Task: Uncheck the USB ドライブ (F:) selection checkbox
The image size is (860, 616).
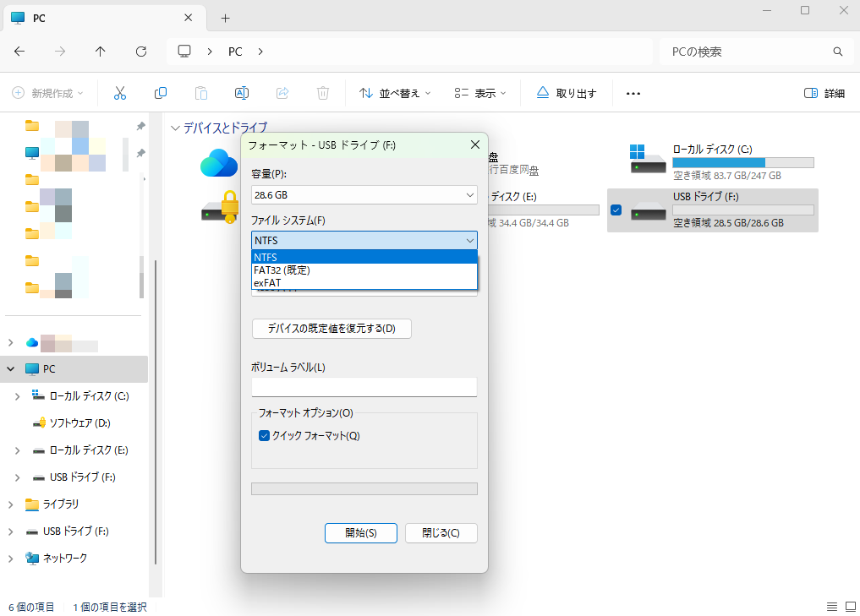Action: 616,210
